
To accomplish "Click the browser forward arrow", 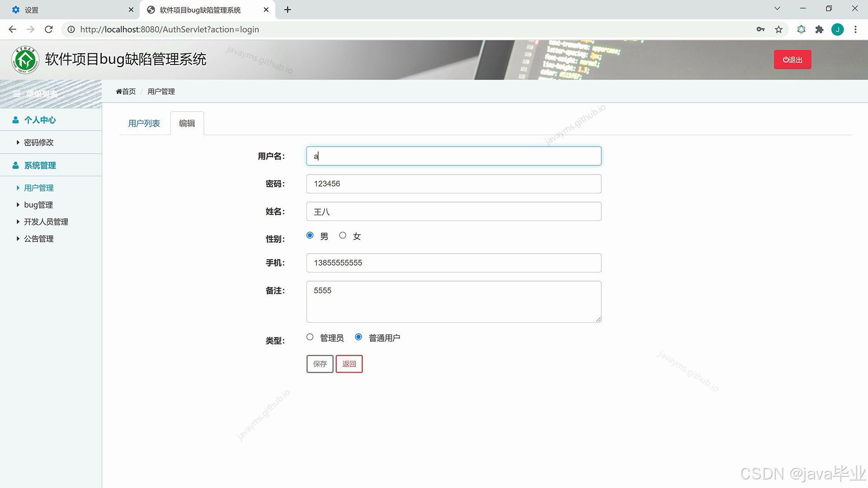I will pyautogui.click(x=30, y=29).
